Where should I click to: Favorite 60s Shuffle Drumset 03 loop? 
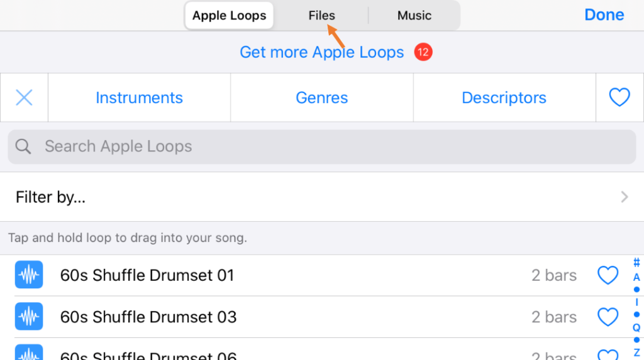[608, 317]
